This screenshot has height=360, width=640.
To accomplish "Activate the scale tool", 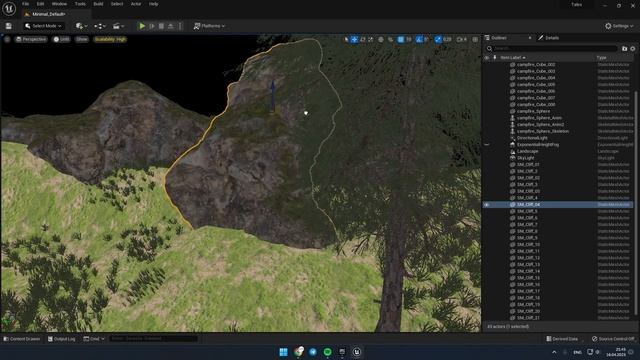I will pos(371,39).
